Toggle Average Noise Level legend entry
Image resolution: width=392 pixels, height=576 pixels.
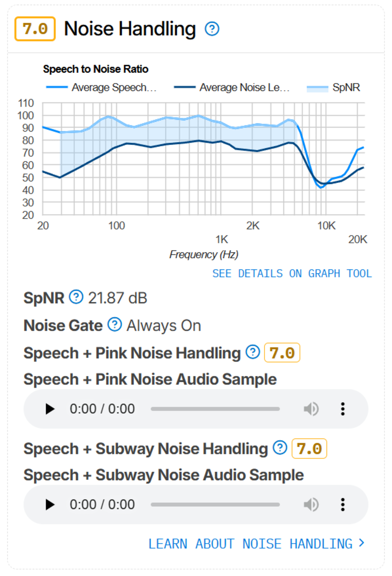pos(232,87)
